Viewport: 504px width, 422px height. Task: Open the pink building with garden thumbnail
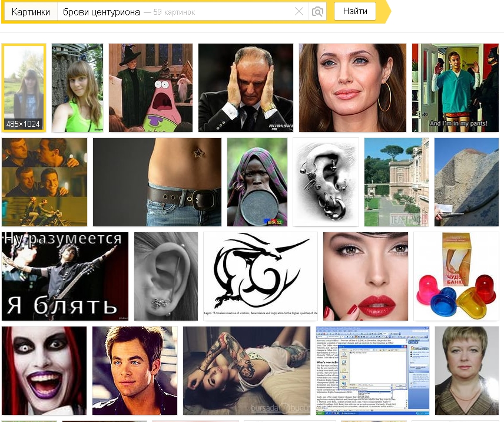tap(397, 182)
